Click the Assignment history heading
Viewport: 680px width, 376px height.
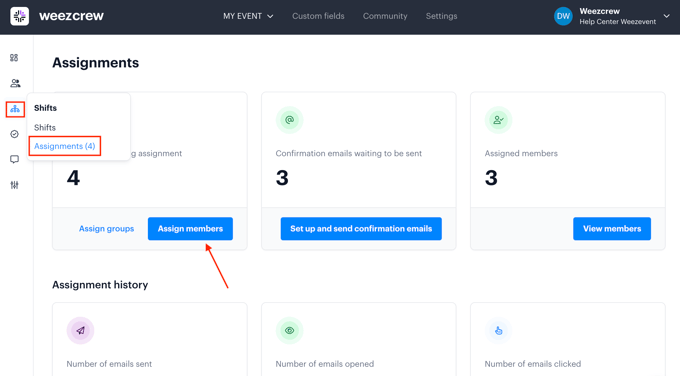point(100,285)
